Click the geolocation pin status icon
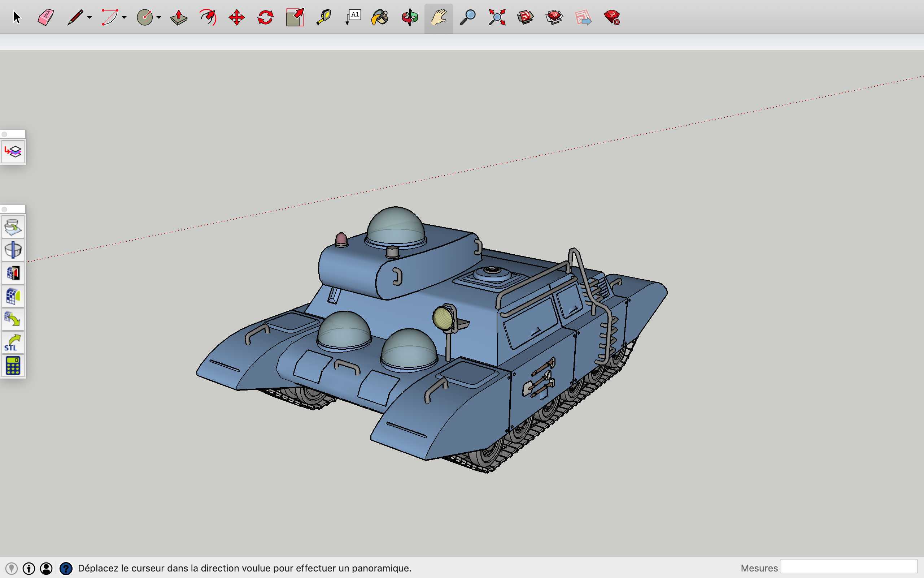Screen dimensions: 924x578 point(12,569)
